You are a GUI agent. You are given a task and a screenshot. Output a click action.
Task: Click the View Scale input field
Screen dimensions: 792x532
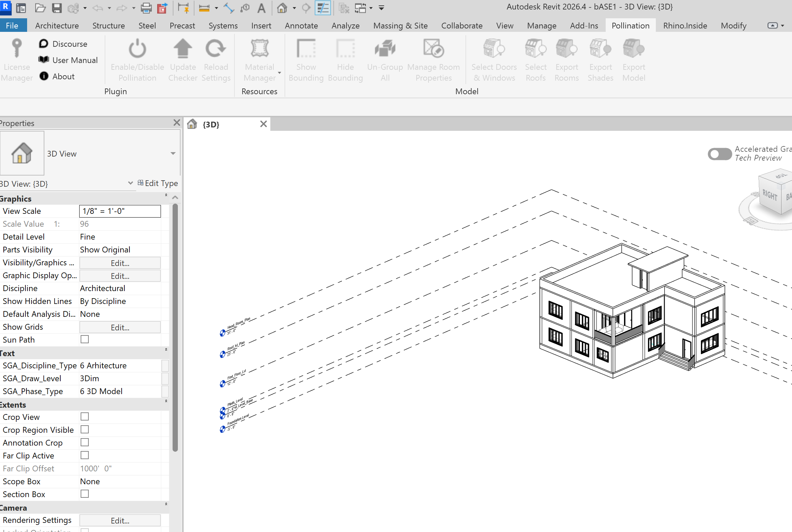[x=120, y=211]
